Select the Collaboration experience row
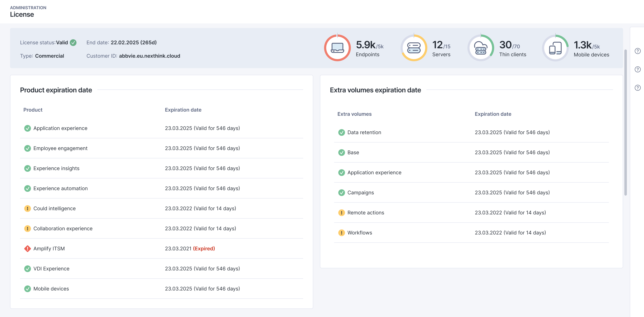644x317 pixels. click(x=63, y=228)
